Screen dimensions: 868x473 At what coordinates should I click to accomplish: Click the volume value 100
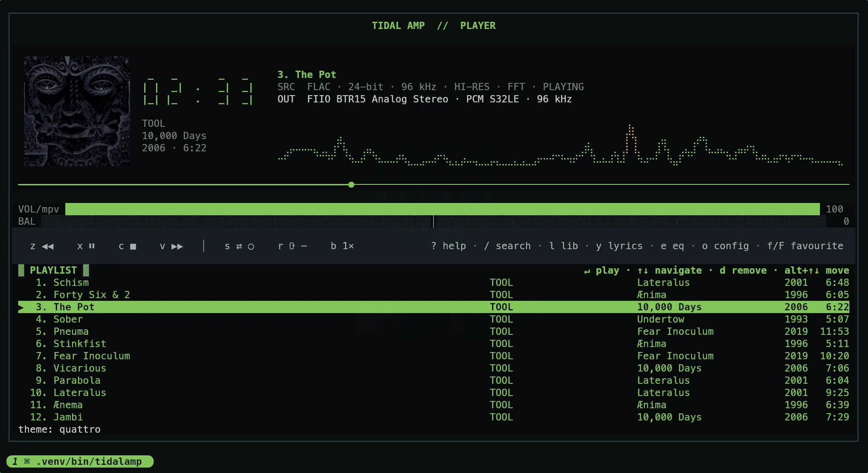click(x=834, y=209)
